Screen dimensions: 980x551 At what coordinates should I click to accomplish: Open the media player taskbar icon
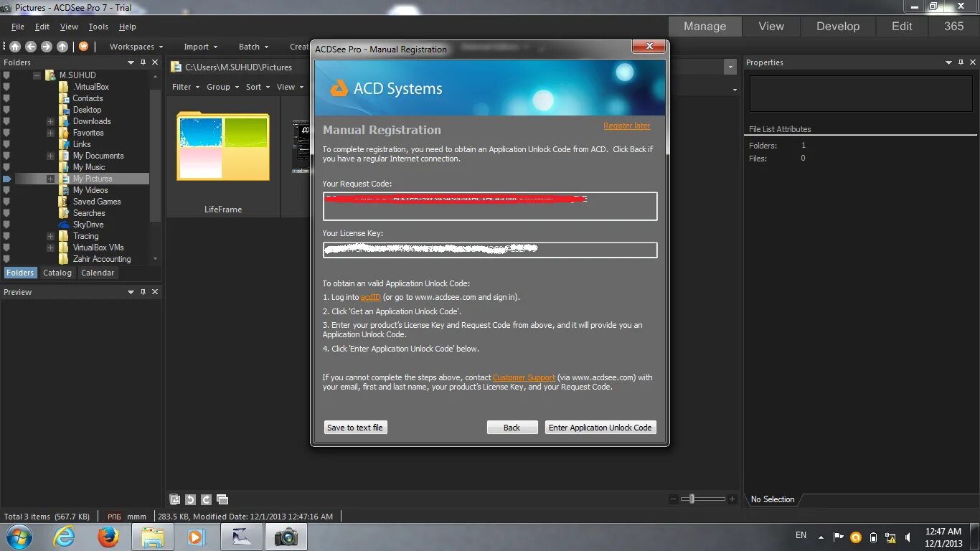196,537
